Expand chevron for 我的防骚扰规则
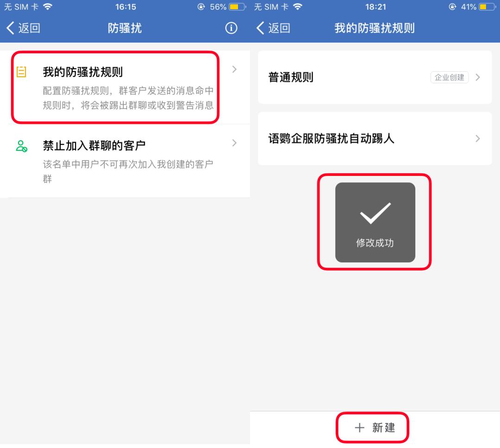 tap(234, 69)
